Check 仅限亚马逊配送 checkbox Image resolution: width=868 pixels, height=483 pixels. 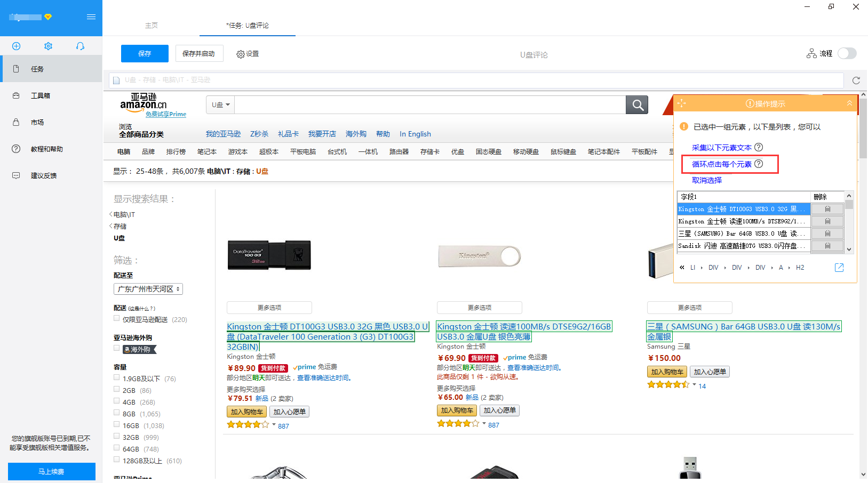[x=116, y=318]
